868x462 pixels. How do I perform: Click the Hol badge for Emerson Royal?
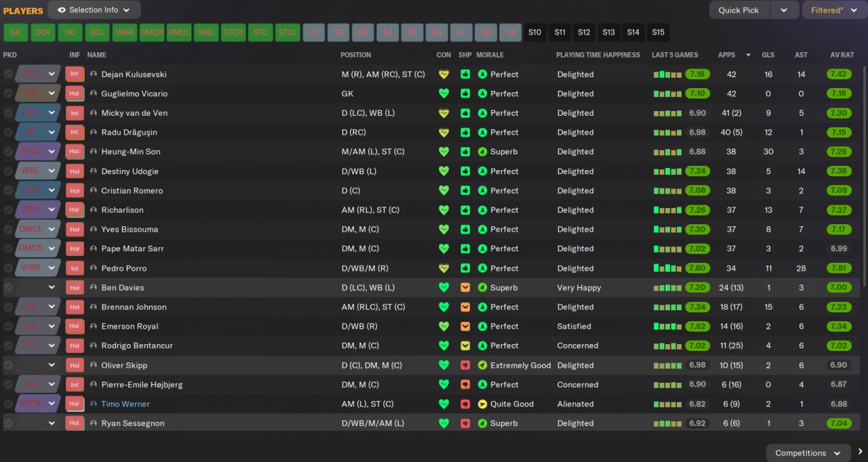pos(74,327)
